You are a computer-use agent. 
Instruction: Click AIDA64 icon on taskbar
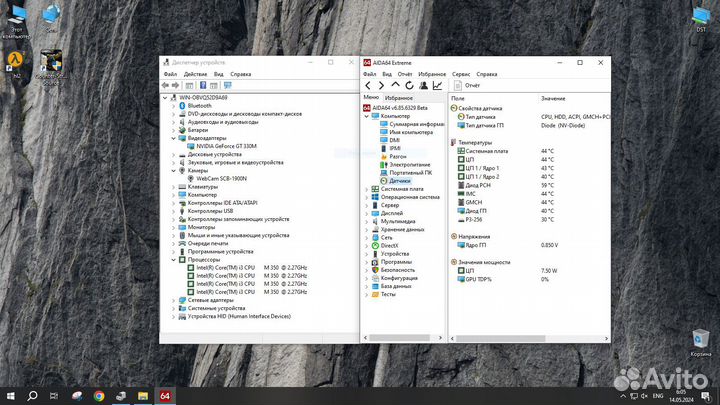click(165, 396)
